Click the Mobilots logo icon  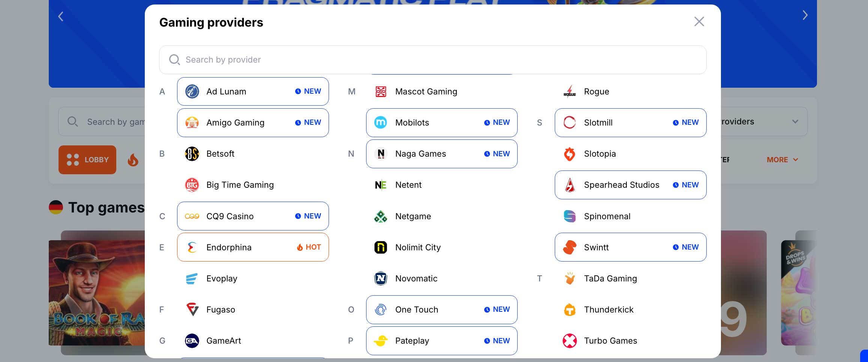click(381, 123)
